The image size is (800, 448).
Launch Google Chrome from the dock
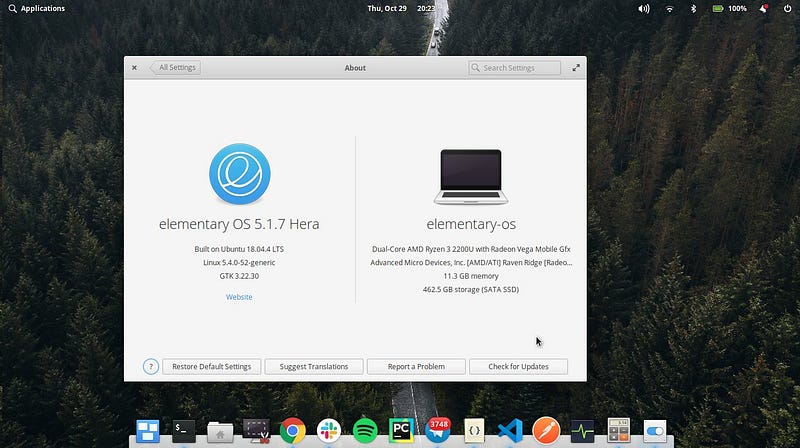coord(292,431)
